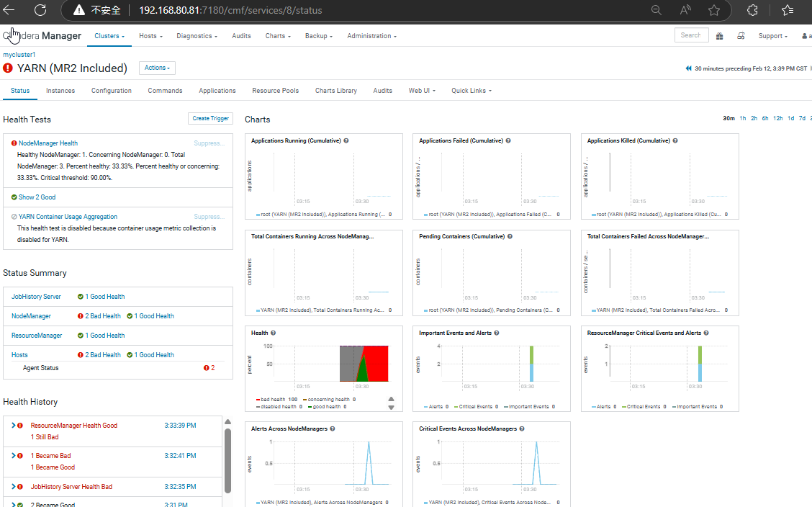The width and height of the screenshot is (812, 507).
Task: Open help icon for Health chart
Action: point(273,333)
